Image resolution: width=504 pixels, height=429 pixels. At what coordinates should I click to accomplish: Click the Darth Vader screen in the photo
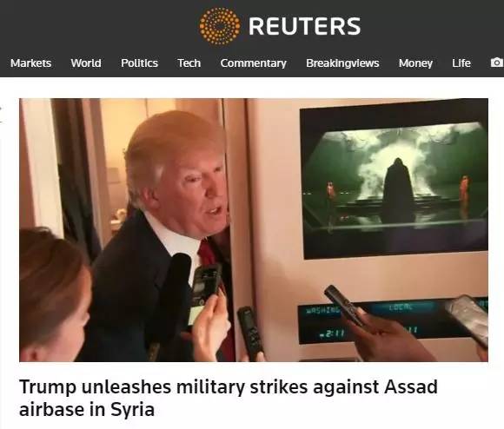[x=394, y=180]
